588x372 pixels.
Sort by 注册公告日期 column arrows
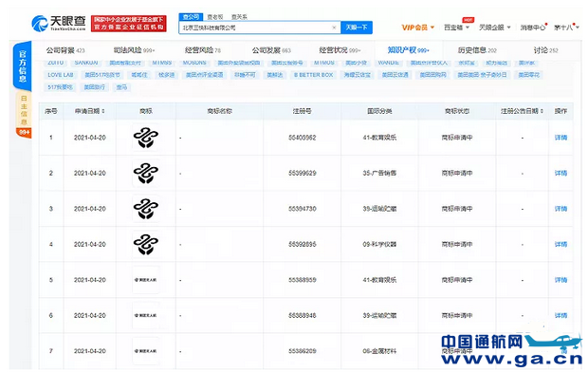pyautogui.click(x=542, y=111)
